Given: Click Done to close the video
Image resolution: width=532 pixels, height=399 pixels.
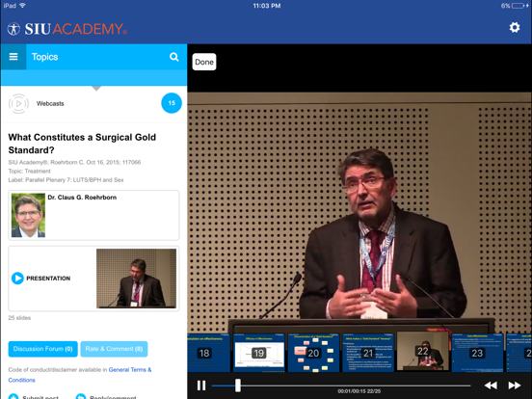Looking at the screenshot, I should (x=204, y=62).
